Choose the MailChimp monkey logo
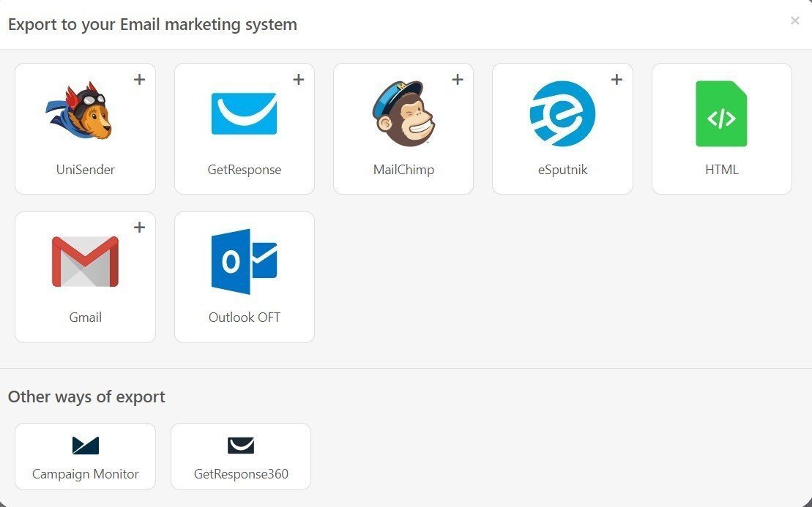This screenshot has height=507, width=812. pos(403,113)
